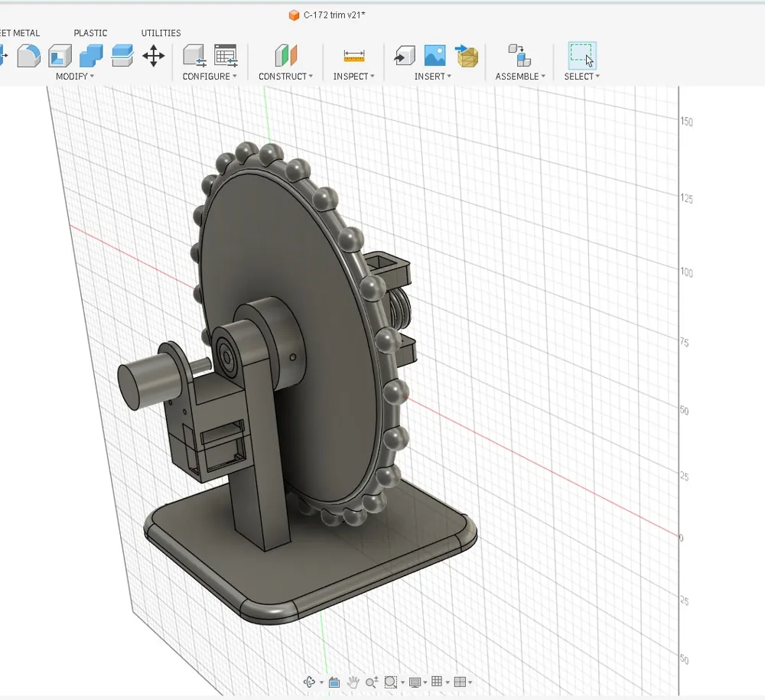Click the Configure model icon
Viewport: 765px width, 700px height.
point(194,56)
